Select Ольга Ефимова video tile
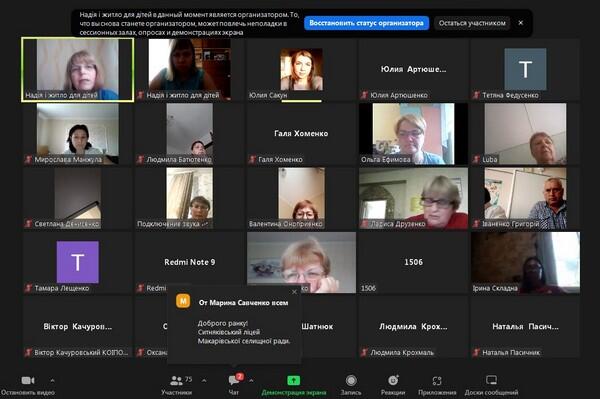Viewport: 600px width, 399px height. click(x=413, y=134)
